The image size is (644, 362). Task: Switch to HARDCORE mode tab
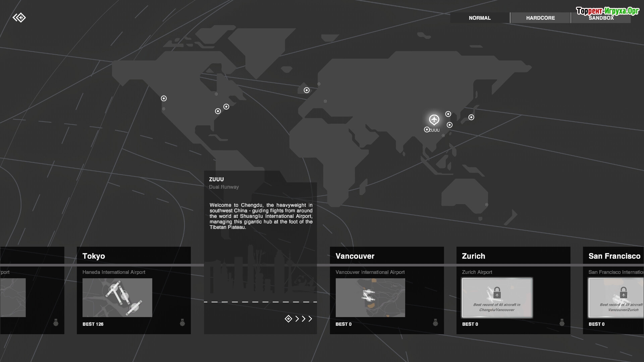[540, 18]
